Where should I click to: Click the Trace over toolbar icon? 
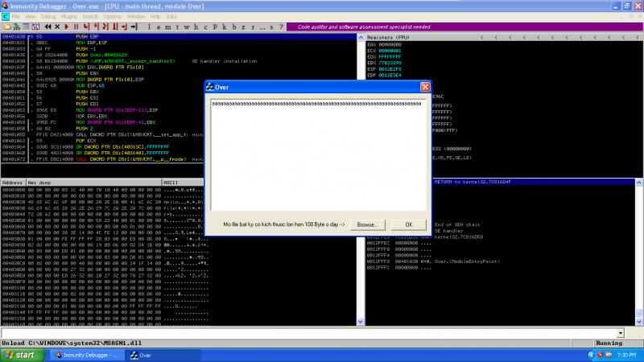(115, 27)
